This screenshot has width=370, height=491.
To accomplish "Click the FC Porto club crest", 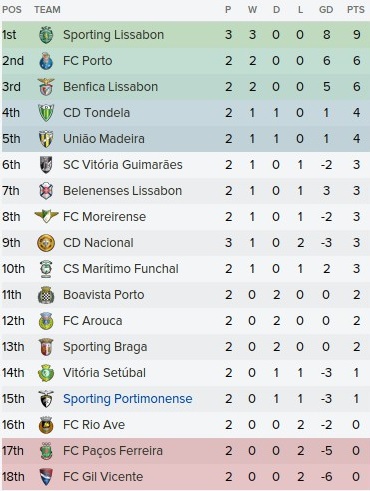I will (46, 61).
